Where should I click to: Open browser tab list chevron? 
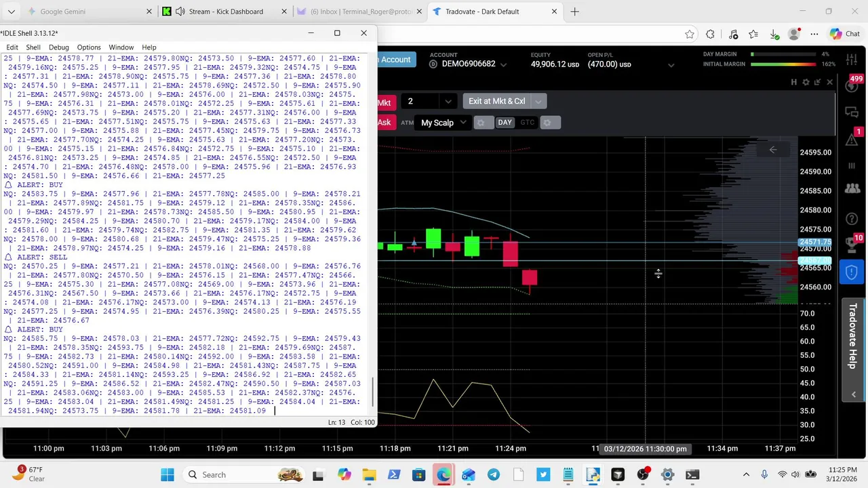[11, 12]
